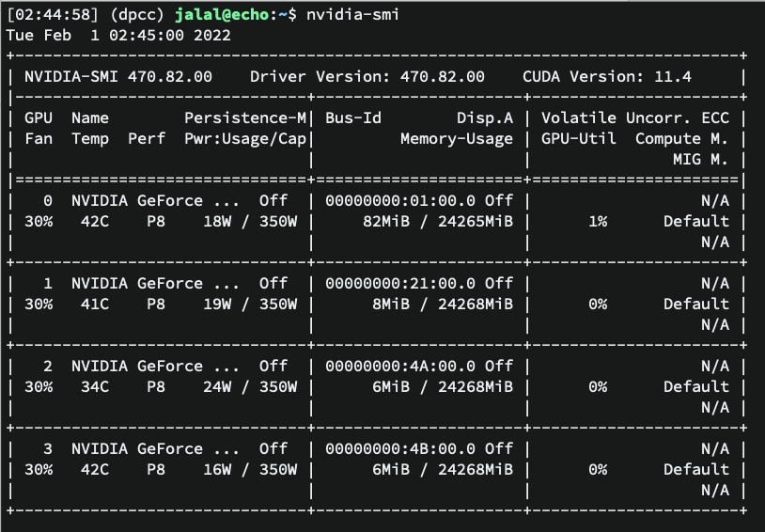The image size is (765, 532).
Task: Click GPU 2 temperature 34C value
Action: point(95,386)
